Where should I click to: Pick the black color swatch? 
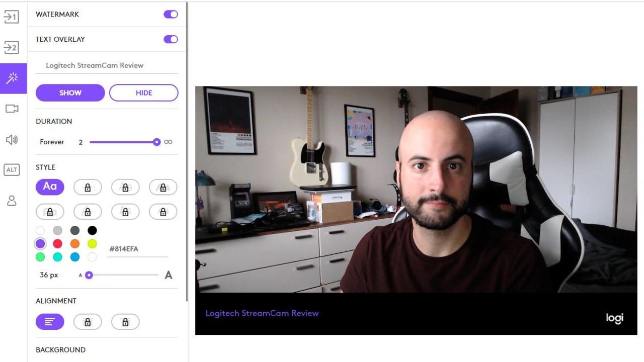coord(92,230)
